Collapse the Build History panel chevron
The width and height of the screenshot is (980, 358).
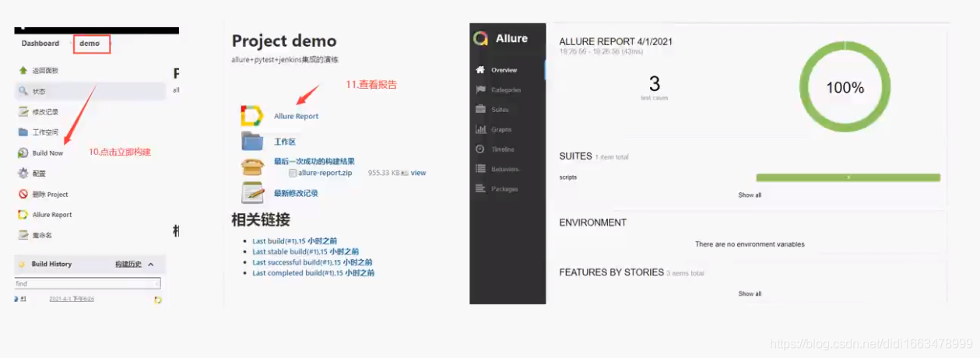coord(151,265)
